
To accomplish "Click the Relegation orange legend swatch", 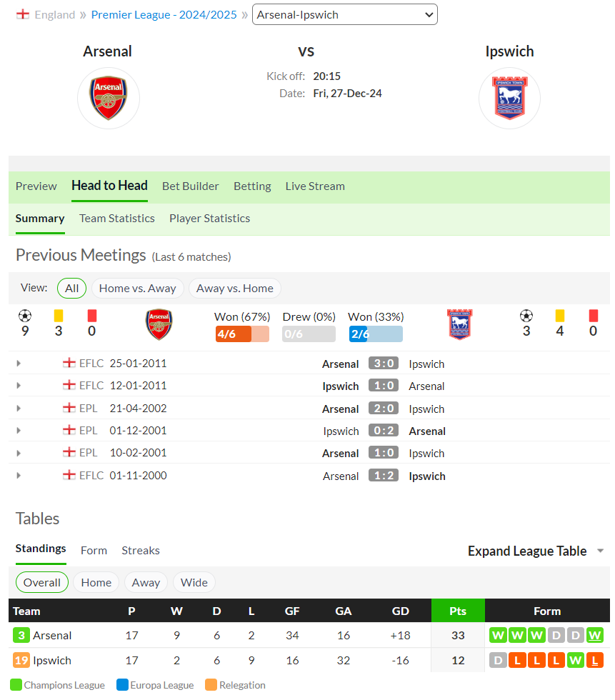I will (211, 685).
